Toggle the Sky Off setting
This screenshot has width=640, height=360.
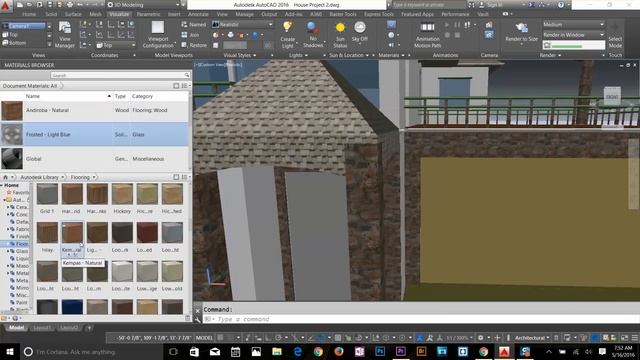click(360, 32)
